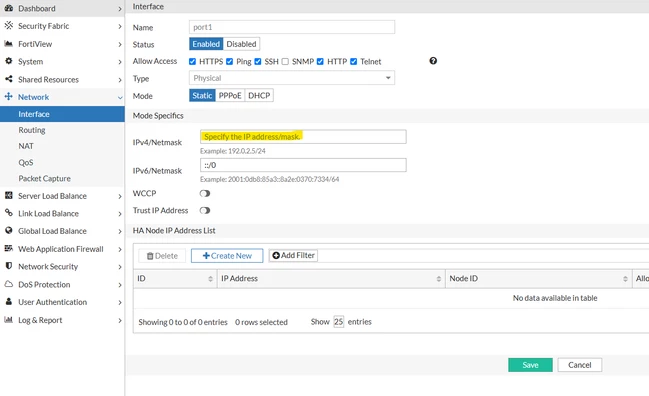Expand the FortiView chevron
The height and width of the screenshot is (396, 649).
click(x=120, y=44)
